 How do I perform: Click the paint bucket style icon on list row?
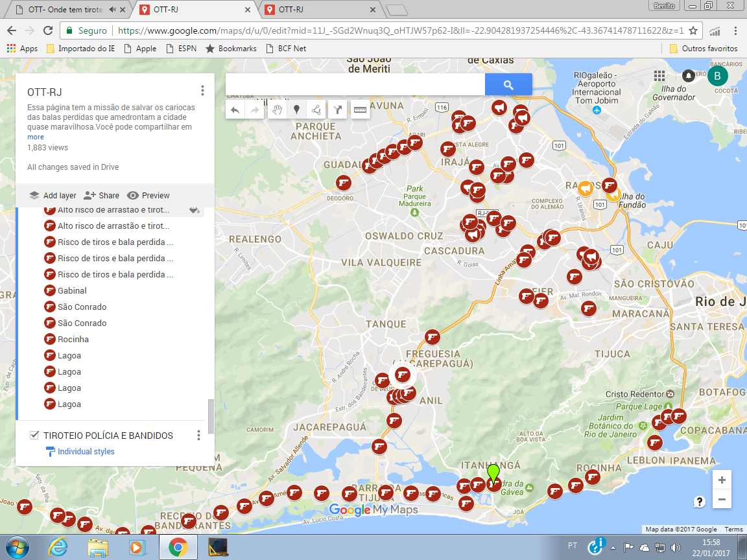[x=194, y=210]
